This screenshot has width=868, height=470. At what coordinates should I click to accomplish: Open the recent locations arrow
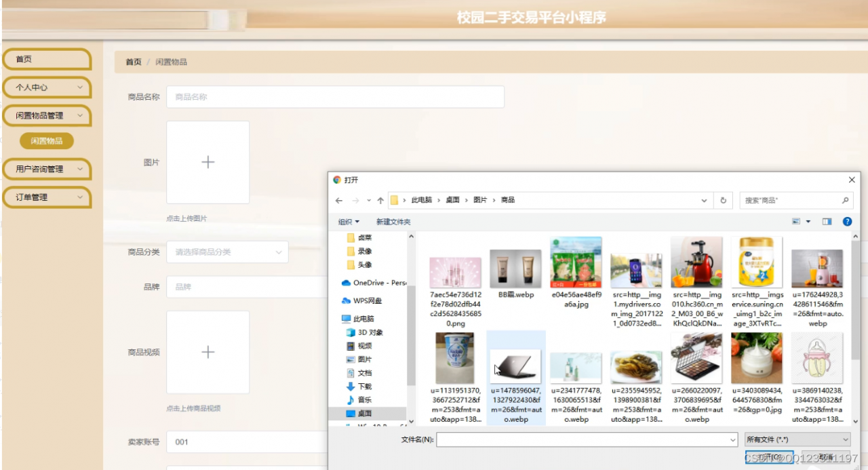369,201
